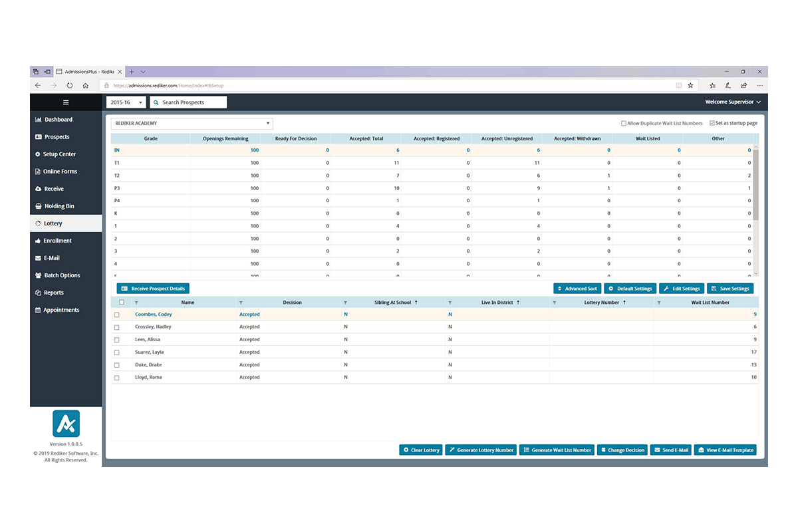Click the Default Settings button

pos(630,289)
